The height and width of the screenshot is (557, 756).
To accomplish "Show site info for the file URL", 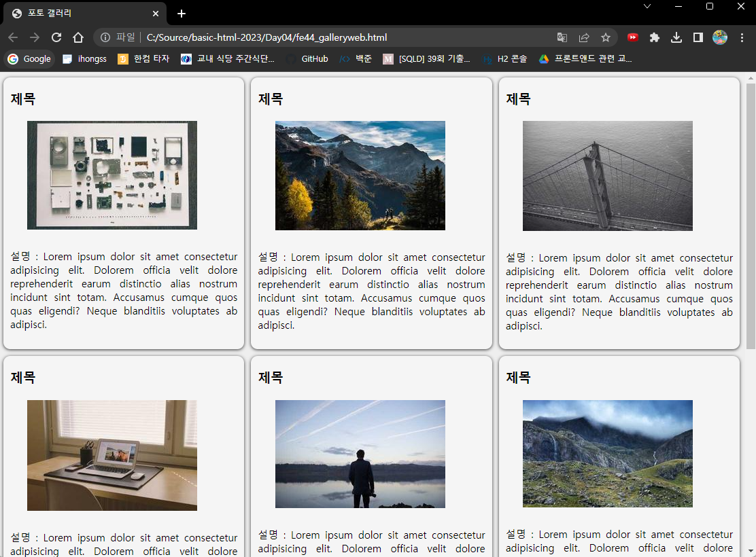I will point(105,37).
